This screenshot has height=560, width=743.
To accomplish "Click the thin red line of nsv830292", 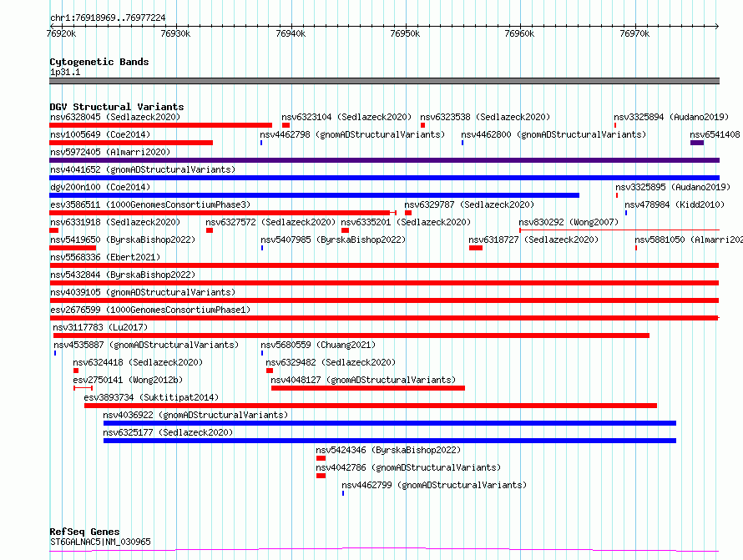I will 619,230.
